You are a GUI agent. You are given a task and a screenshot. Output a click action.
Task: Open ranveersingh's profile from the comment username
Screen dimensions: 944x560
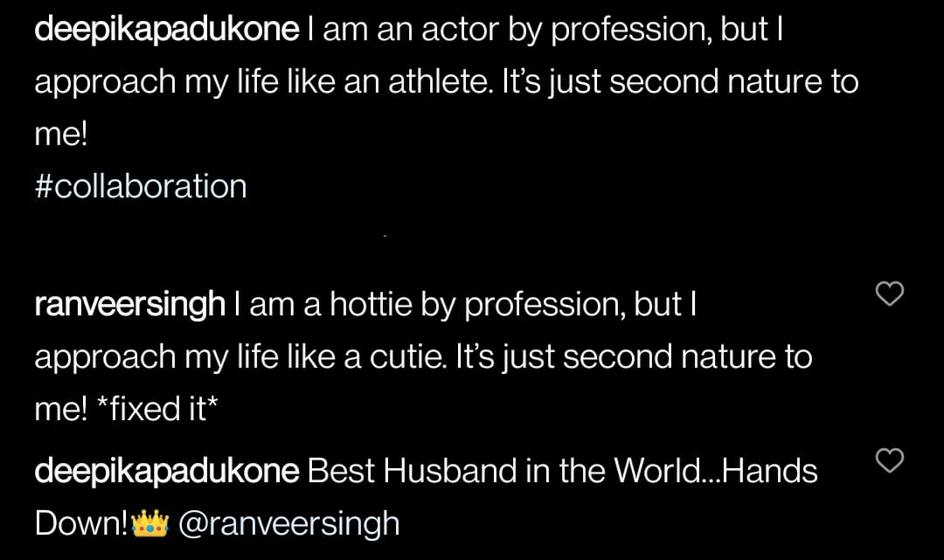[x=129, y=305]
